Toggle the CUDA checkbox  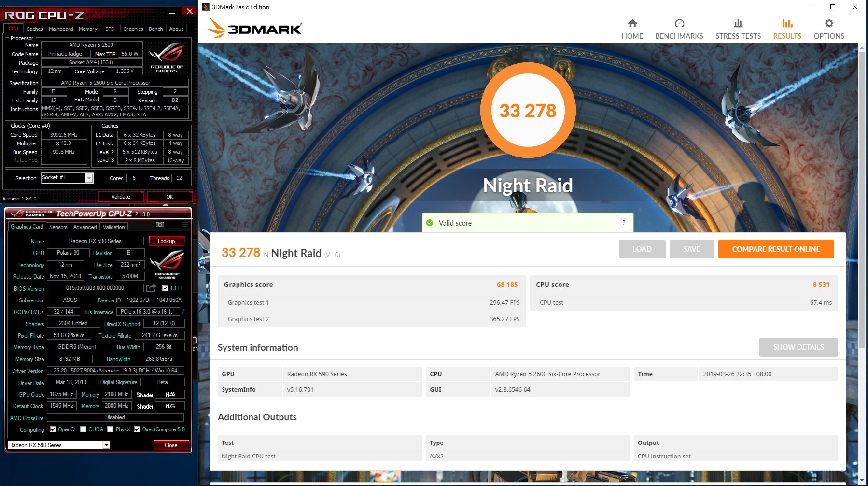click(84, 429)
